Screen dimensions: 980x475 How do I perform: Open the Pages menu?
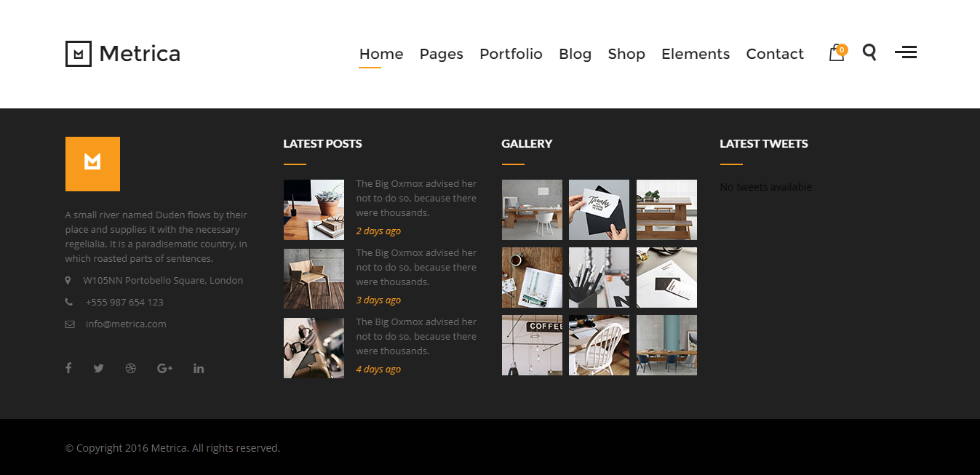pyautogui.click(x=442, y=54)
